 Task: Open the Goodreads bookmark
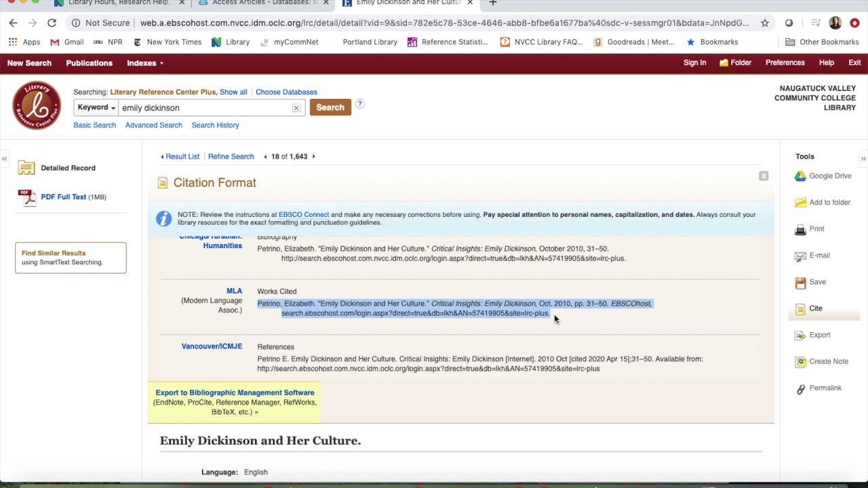click(634, 42)
